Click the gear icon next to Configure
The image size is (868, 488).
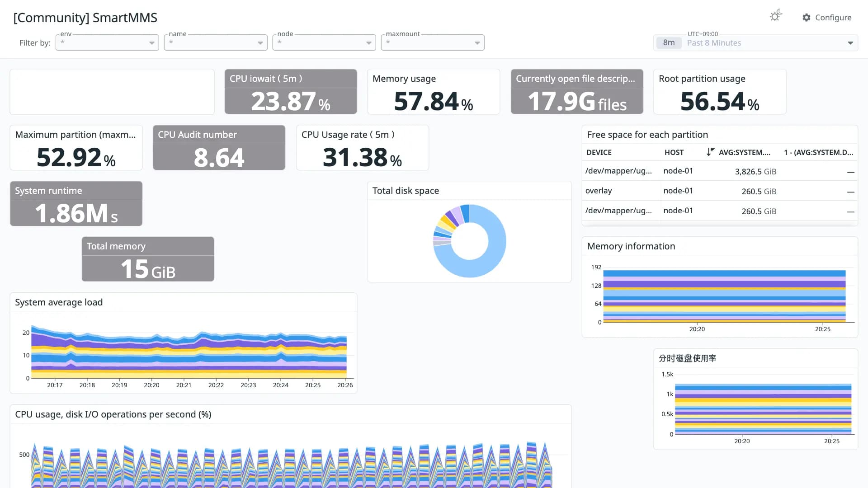coord(807,17)
